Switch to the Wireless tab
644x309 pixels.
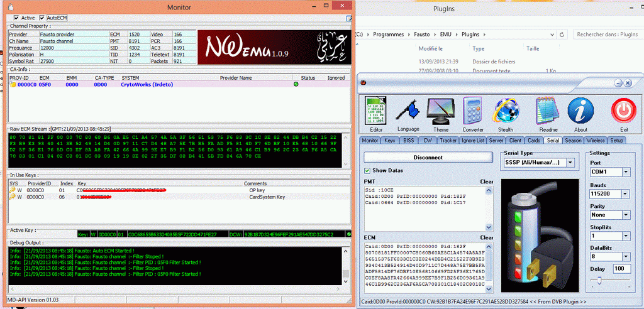[595, 140]
